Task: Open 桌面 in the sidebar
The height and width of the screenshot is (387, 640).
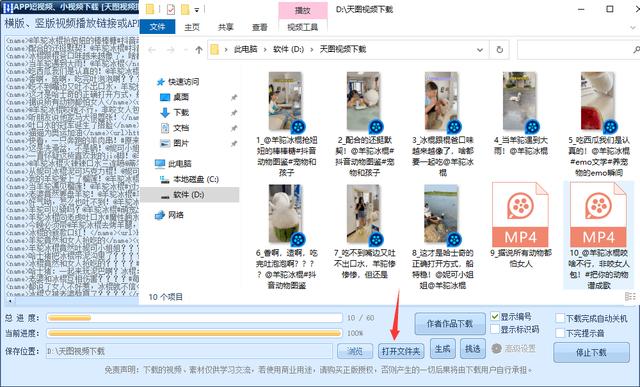Action: (x=181, y=97)
